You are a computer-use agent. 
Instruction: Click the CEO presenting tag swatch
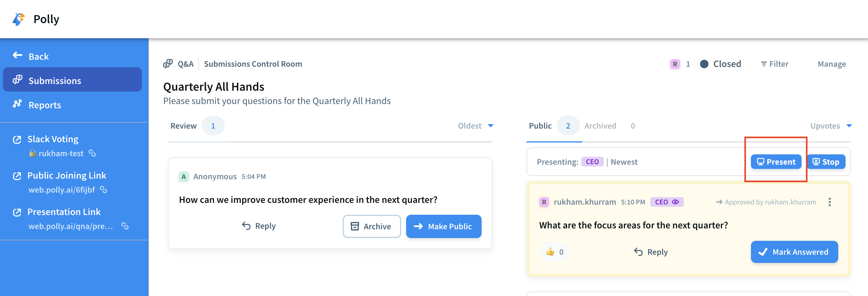[x=592, y=162]
